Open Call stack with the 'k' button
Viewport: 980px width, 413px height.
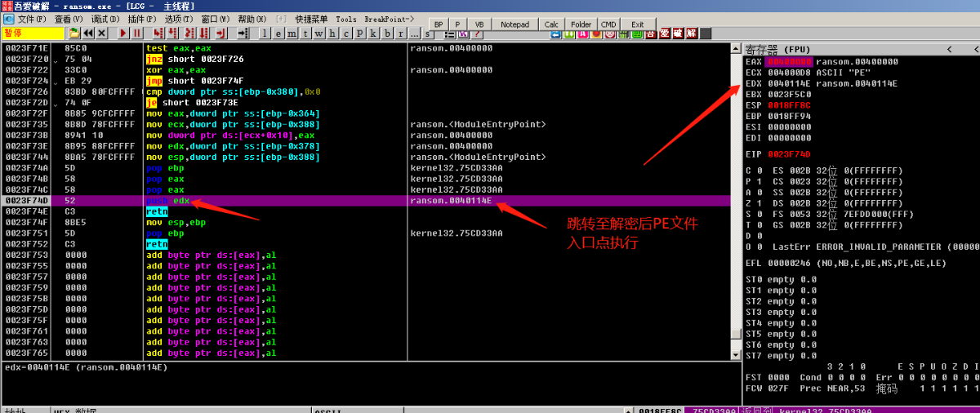tap(372, 33)
